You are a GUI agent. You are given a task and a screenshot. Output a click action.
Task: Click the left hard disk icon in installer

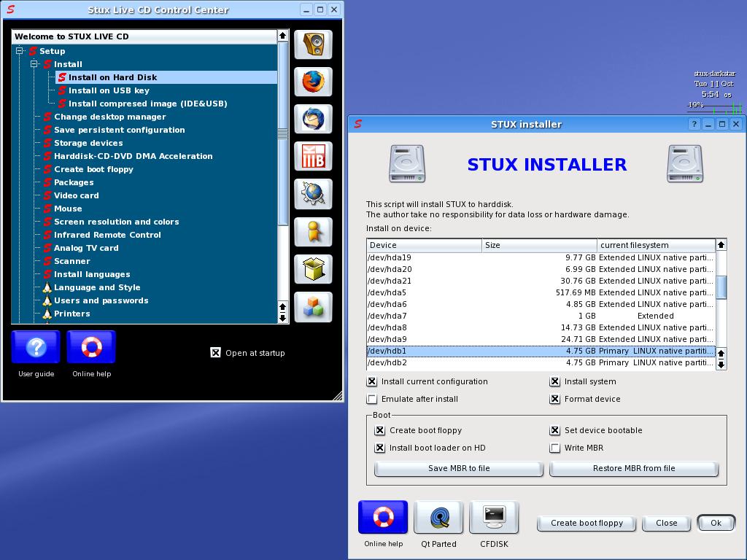pos(407,164)
